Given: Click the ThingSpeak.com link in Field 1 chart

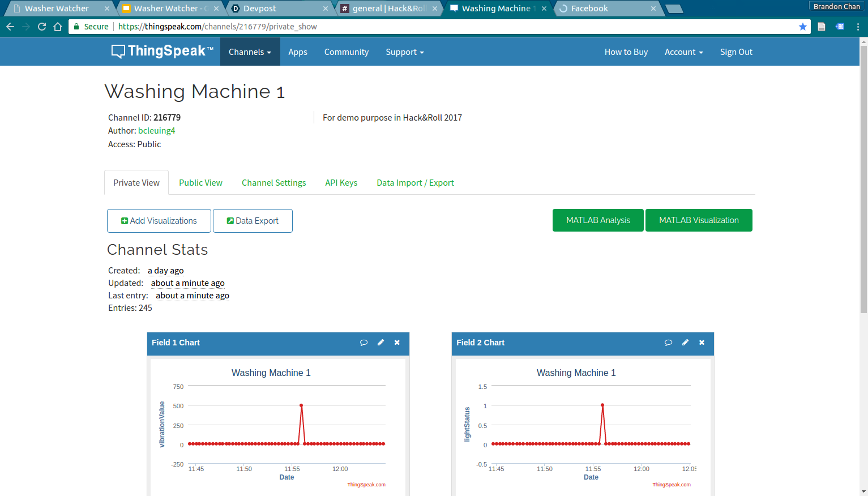Looking at the screenshot, I should point(366,485).
